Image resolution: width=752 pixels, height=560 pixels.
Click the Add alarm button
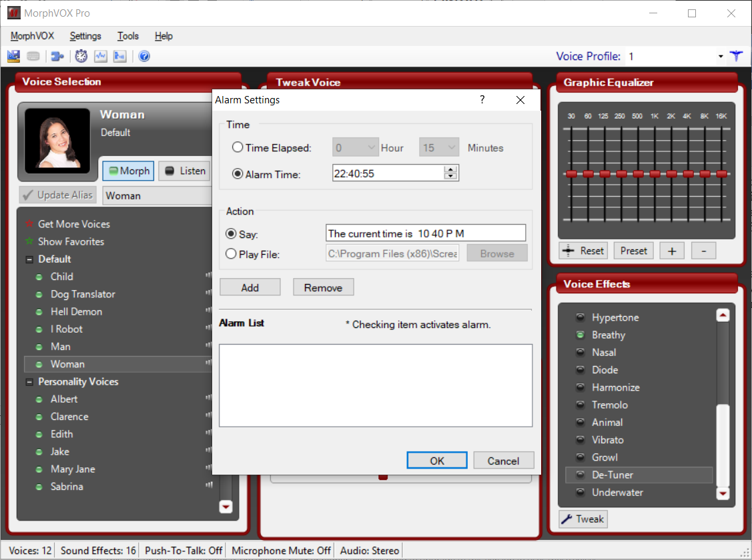[x=250, y=288]
